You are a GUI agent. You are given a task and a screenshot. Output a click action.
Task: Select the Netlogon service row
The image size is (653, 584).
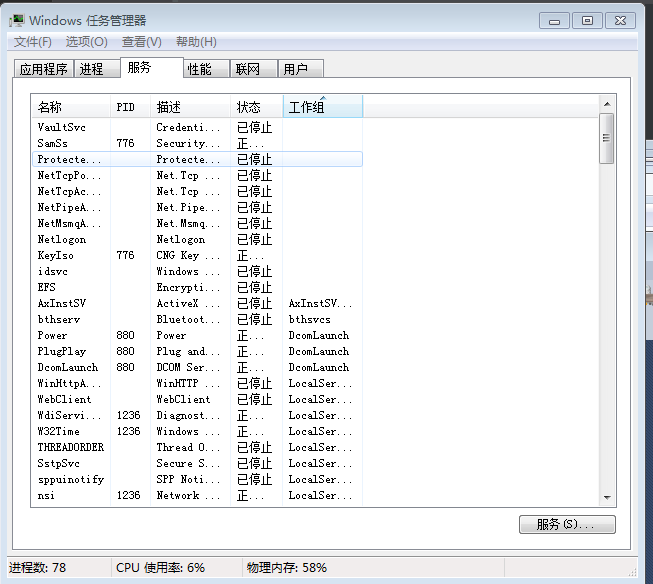197,239
